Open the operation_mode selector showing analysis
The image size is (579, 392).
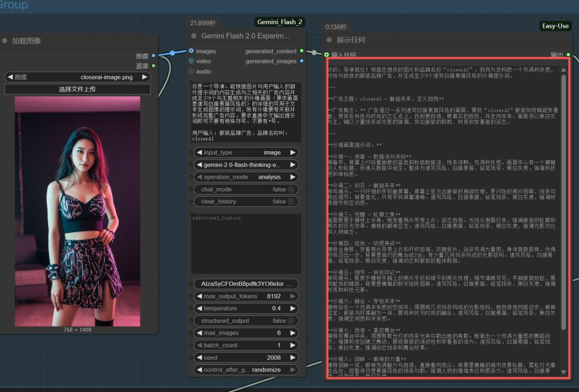[x=246, y=177]
